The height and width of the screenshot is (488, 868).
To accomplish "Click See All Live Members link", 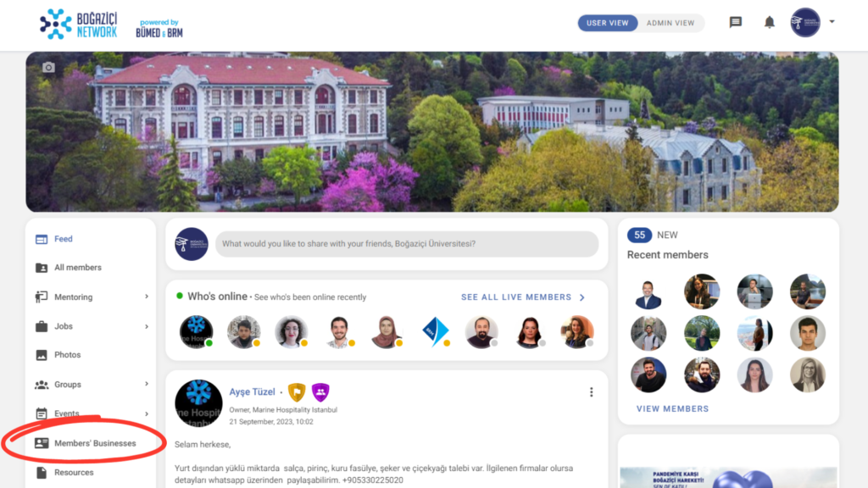I will pos(522,297).
